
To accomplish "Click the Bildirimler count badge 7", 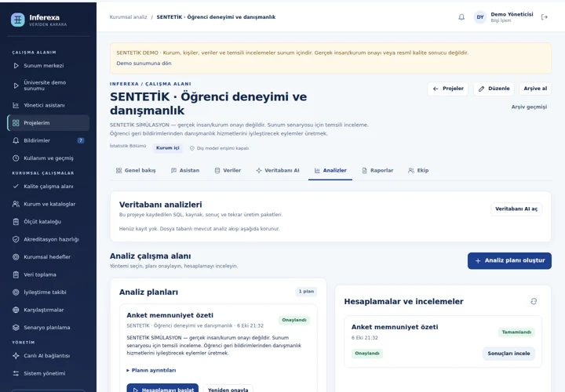I will point(81,140).
